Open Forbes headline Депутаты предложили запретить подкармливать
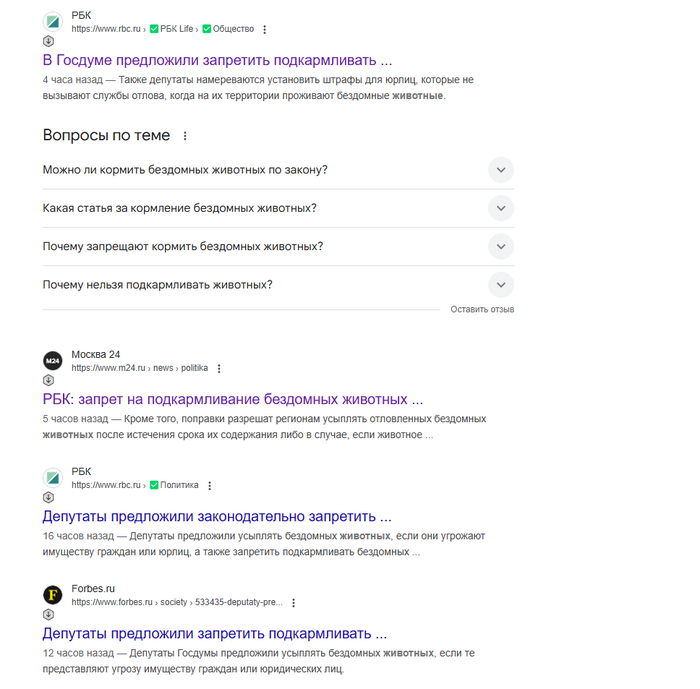700x689 pixels. (214, 633)
